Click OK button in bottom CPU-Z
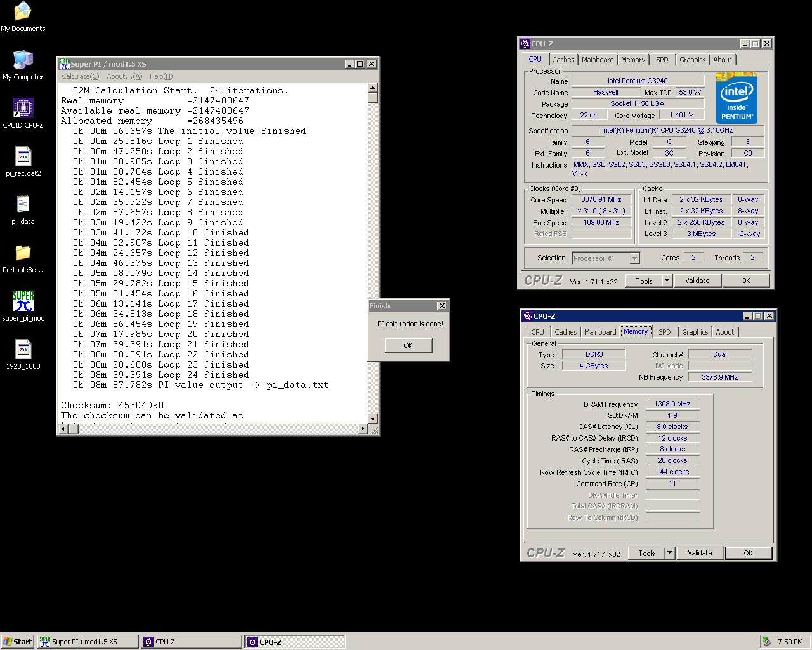812x650 pixels. point(748,553)
